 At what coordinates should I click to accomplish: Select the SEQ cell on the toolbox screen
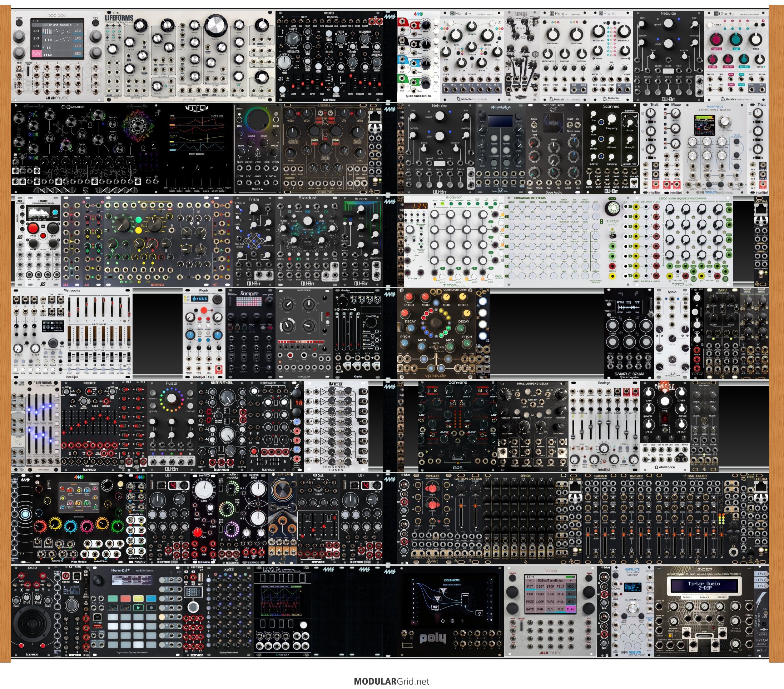coord(78,53)
